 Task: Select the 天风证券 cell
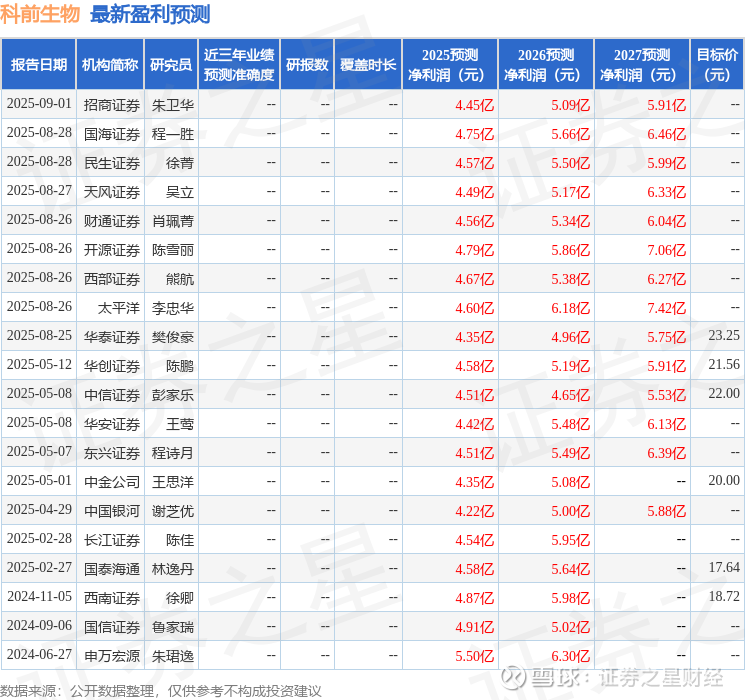(112, 192)
